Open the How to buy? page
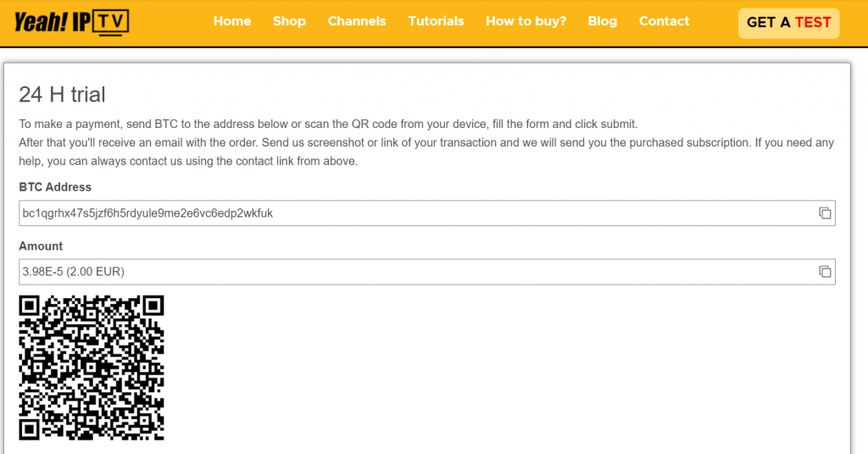Viewport: 868px width, 454px height. coord(526,21)
